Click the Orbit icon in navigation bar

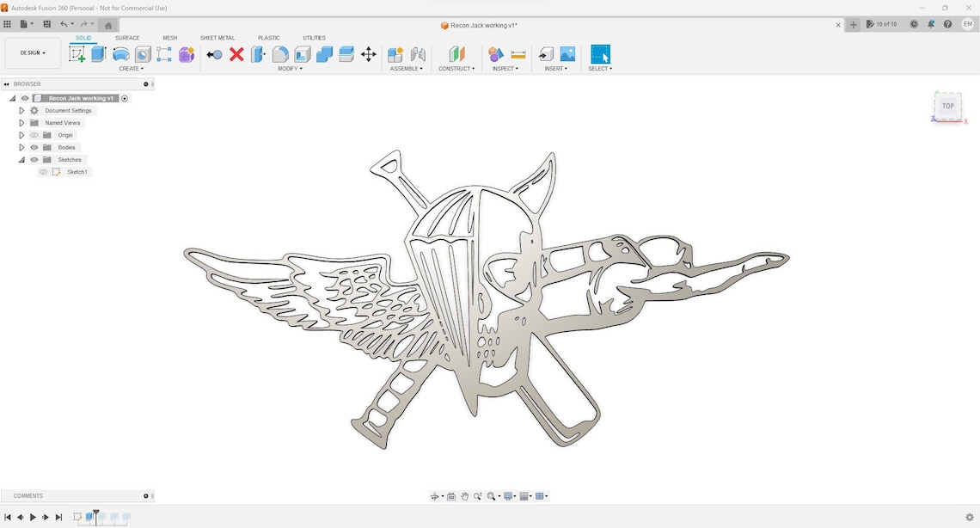[x=436, y=496]
